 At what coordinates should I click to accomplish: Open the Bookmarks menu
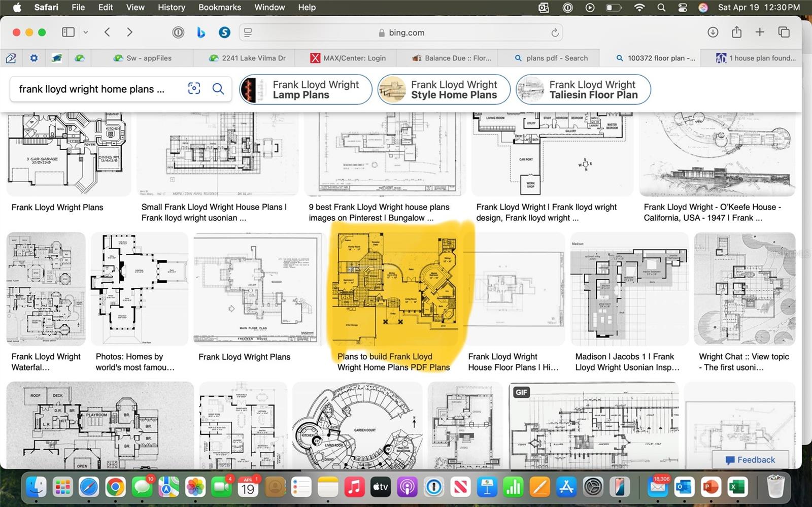[220, 7]
